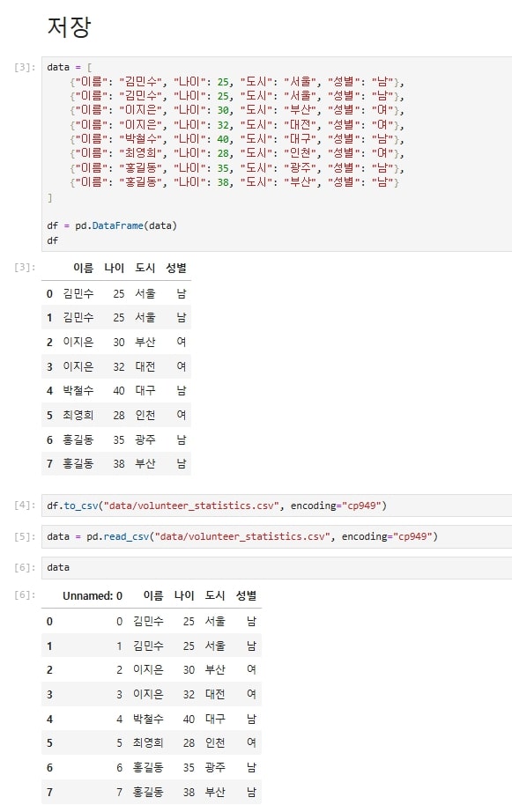
Task: Click "이름" column header in Out[3] table
Action: [84, 268]
